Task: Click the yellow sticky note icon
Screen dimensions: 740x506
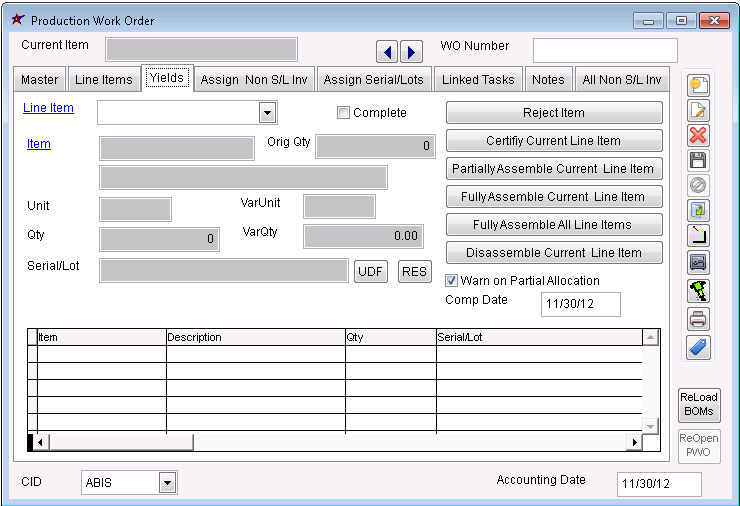Action: [699, 236]
